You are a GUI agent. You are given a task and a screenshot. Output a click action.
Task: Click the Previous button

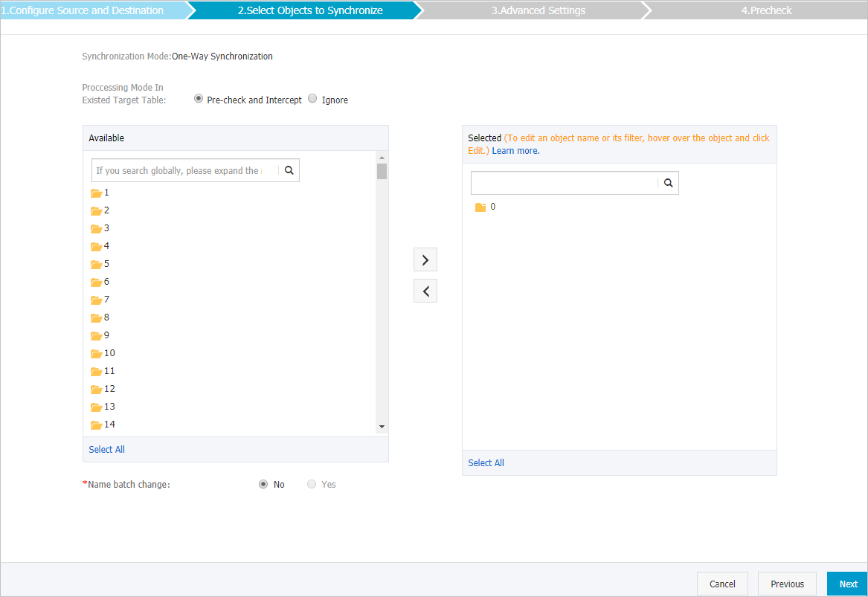(787, 584)
